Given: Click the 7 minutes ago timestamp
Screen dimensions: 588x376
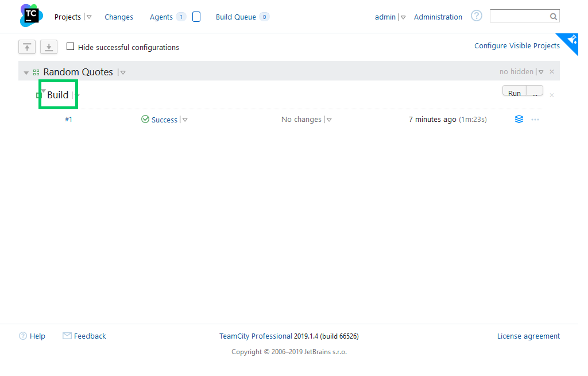Looking at the screenshot, I should coord(432,119).
